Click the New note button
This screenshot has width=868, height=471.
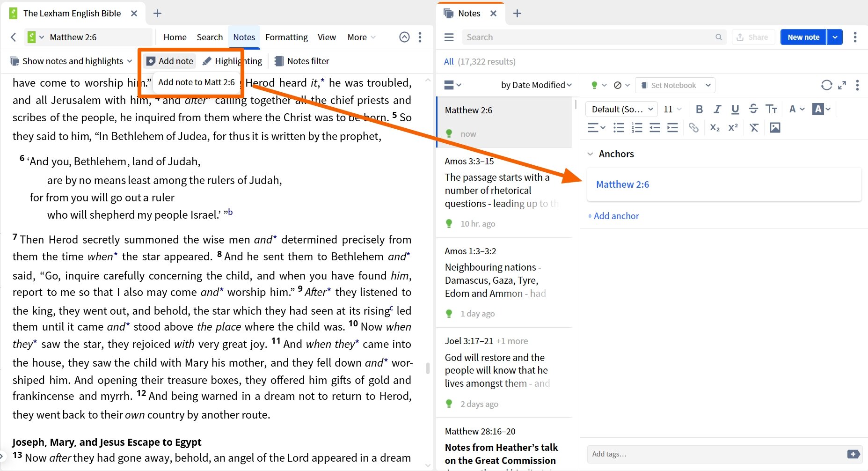[803, 37]
